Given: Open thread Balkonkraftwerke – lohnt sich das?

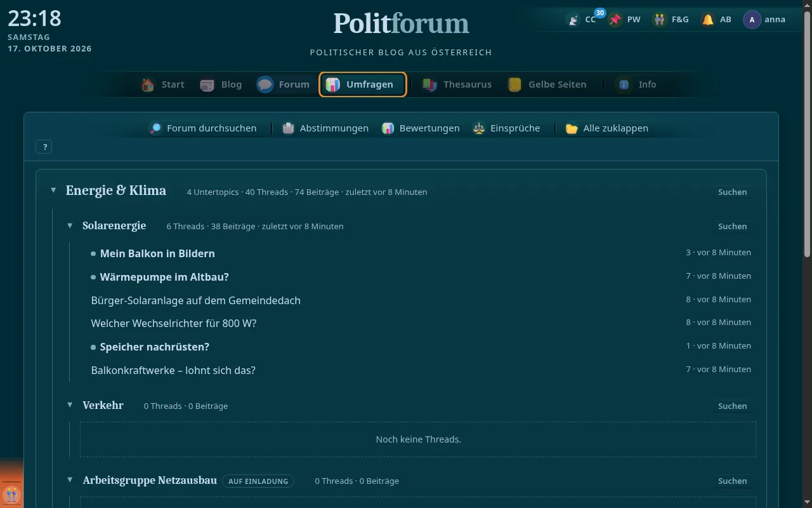Looking at the screenshot, I should (x=173, y=370).
